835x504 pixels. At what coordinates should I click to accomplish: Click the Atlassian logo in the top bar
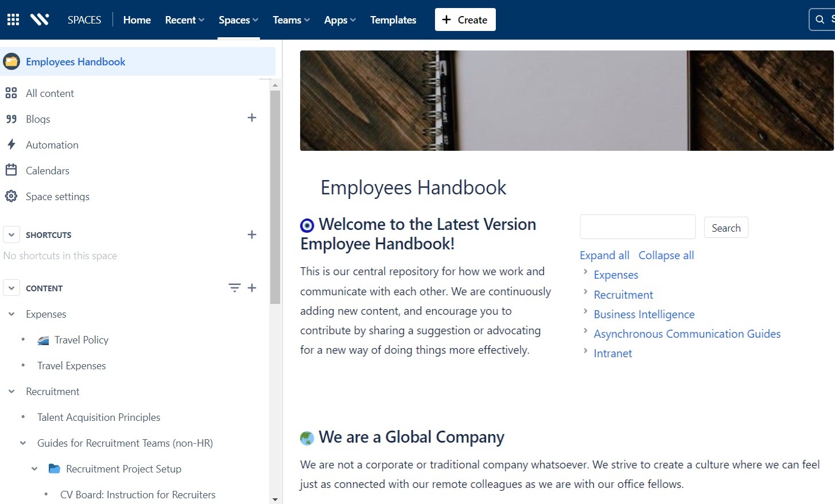(x=40, y=19)
